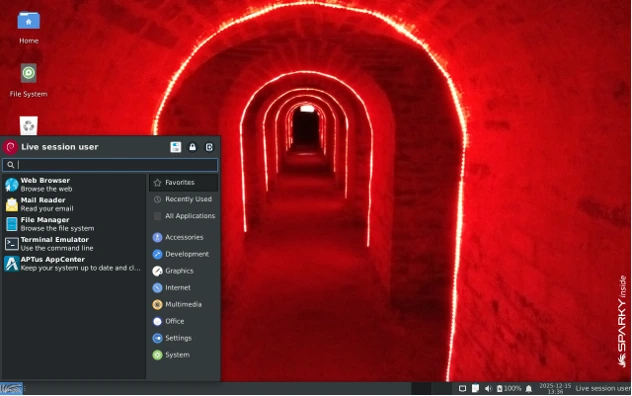
Task: Open the Graphics category
Action: pos(184,271)
